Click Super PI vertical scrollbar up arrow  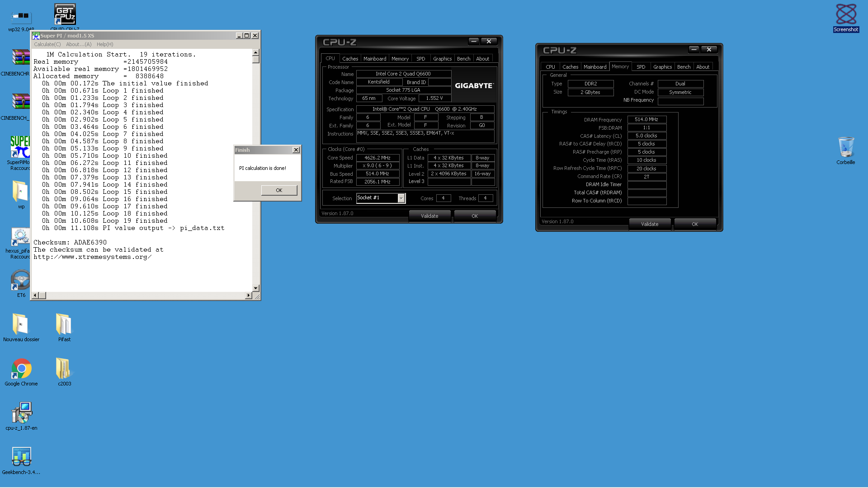tap(256, 52)
